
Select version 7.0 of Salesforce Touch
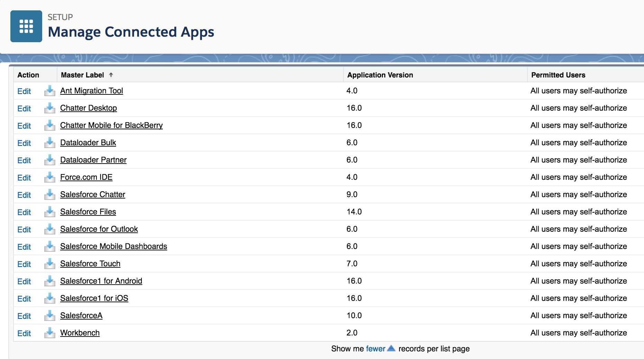352,264
